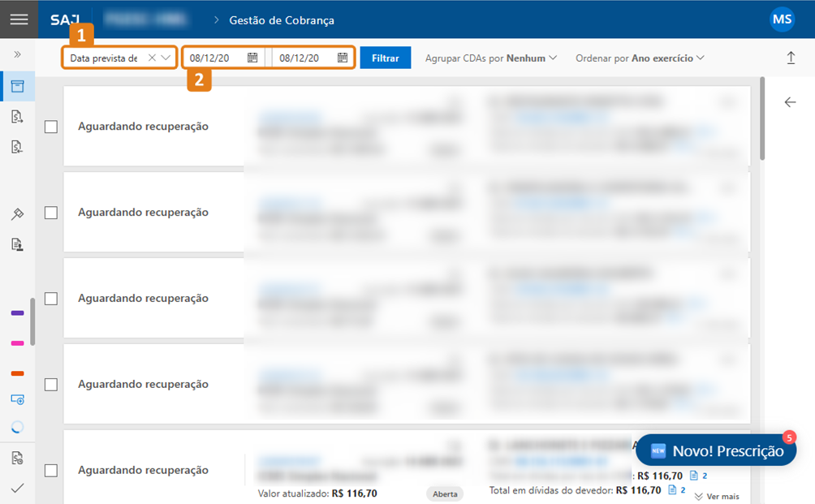
Task: Click the checkmark icon at sidebar bottom
Action: tap(17, 488)
